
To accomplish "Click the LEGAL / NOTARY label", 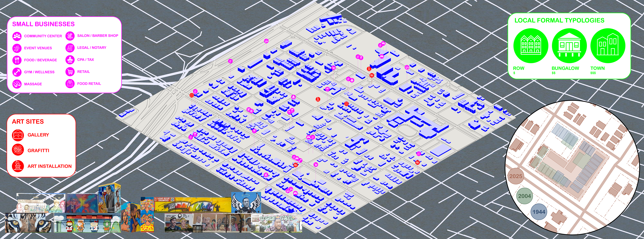I will click(92, 47).
